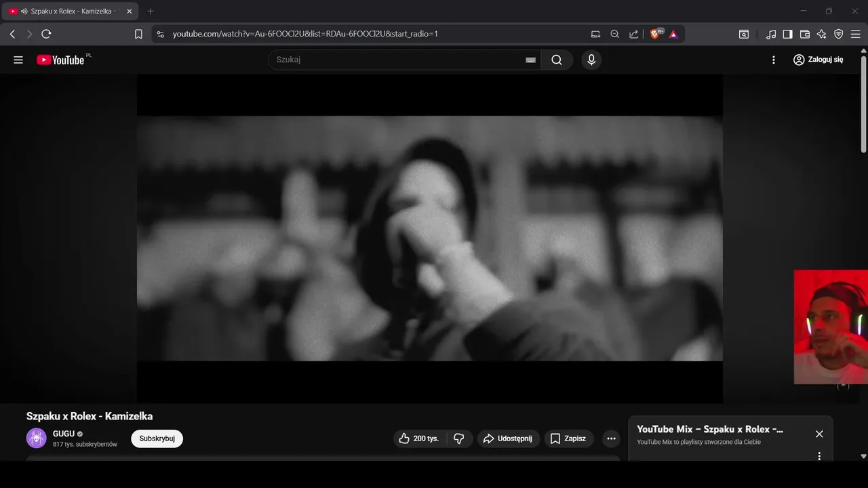Open more actions three-dot button under video
868x488 pixels.
point(611,439)
